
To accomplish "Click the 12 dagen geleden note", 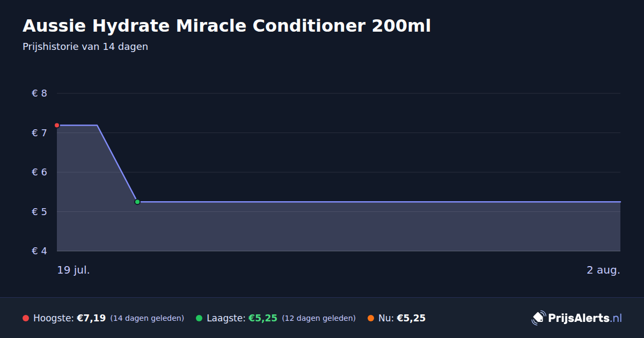I will click(319, 318).
